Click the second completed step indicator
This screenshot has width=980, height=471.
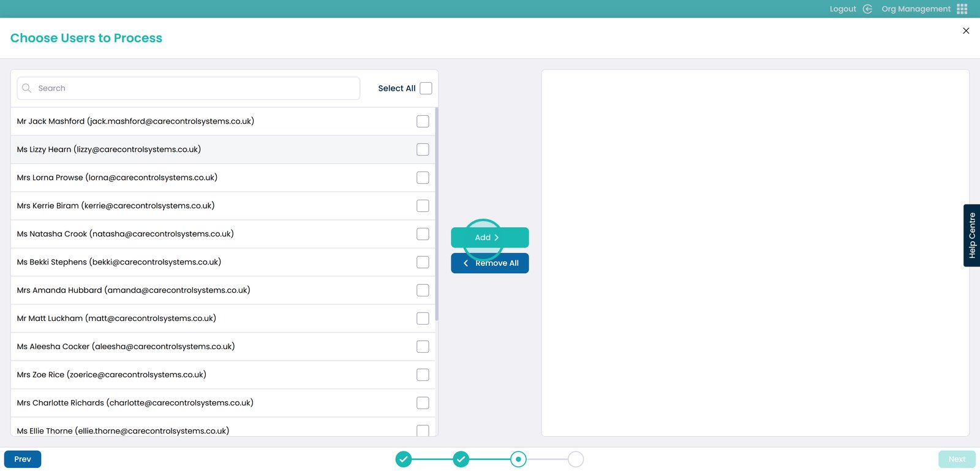click(x=461, y=459)
